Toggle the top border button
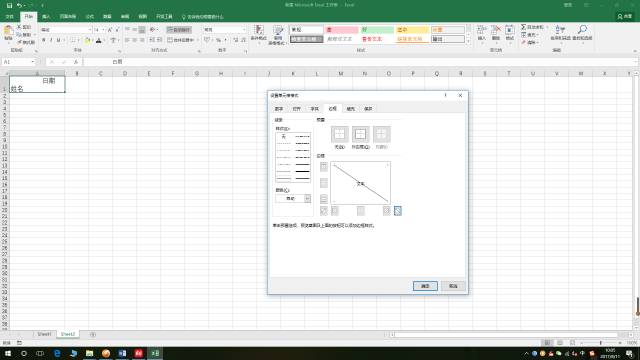The height and width of the screenshot is (360, 640). (x=324, y=167)
